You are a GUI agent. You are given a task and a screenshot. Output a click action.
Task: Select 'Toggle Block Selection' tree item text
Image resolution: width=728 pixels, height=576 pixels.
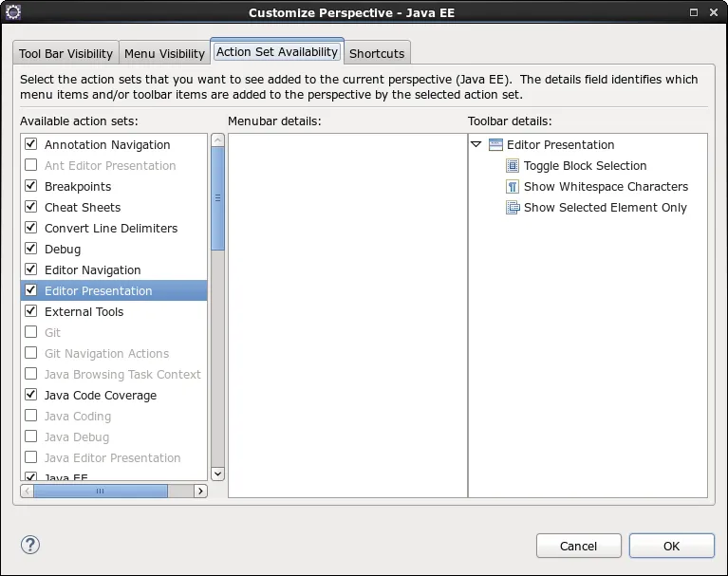585,166
